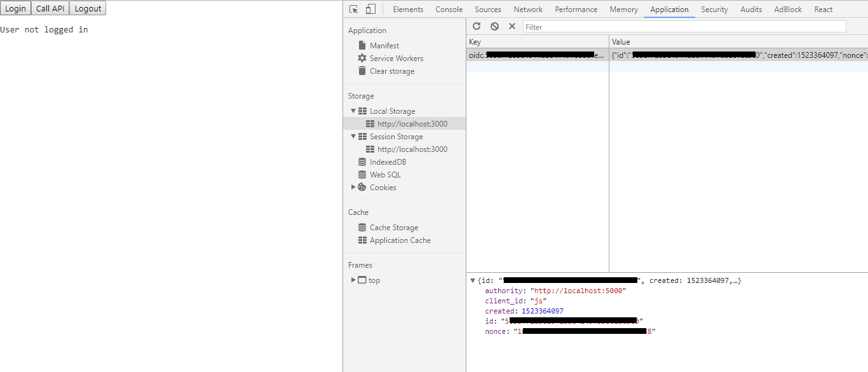Click inside the Filter input field

684,27
